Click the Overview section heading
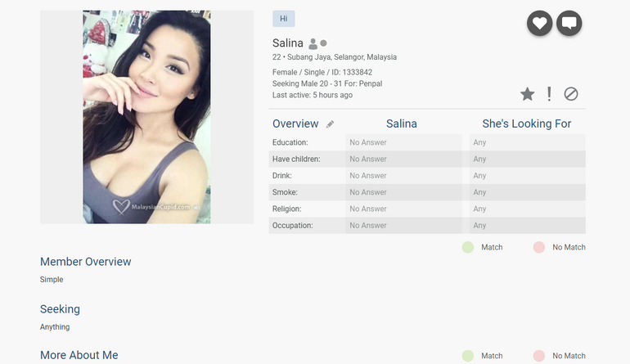 [x=295, y=124]
